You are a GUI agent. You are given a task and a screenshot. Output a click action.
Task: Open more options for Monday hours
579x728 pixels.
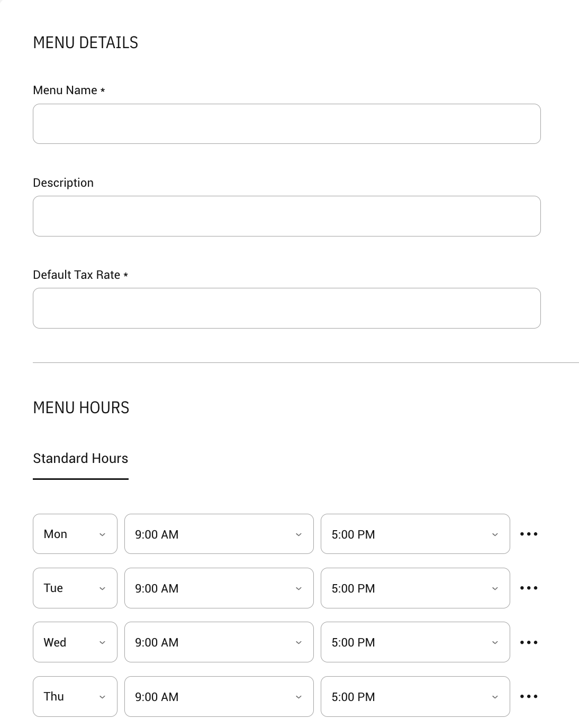pos(529,534)
